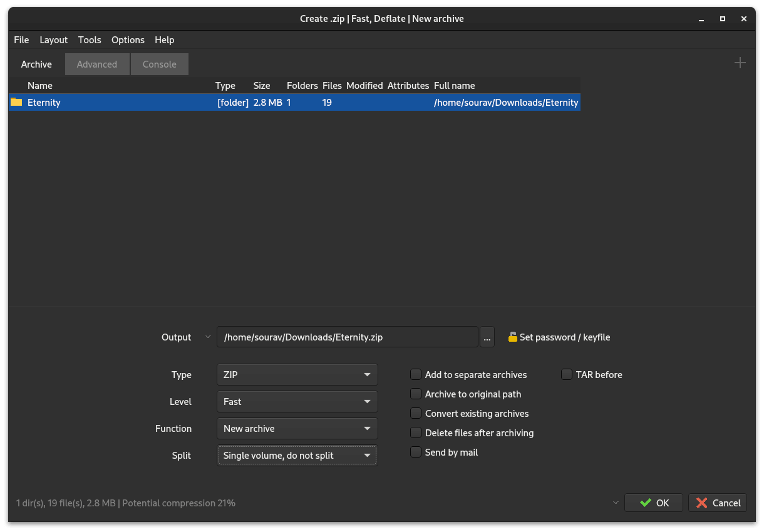Toggle the TAR before checkbox

click(567, 374)
